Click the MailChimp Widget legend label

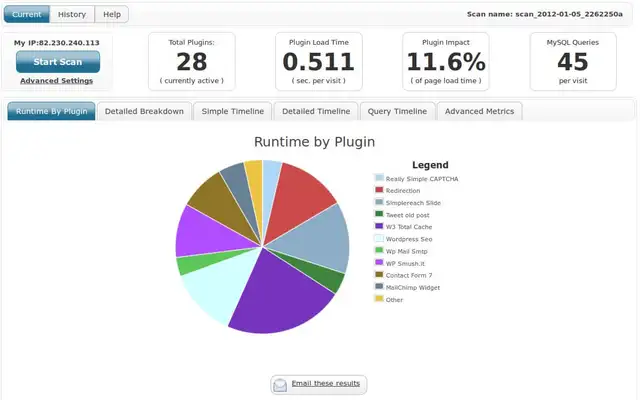[413, 288]
